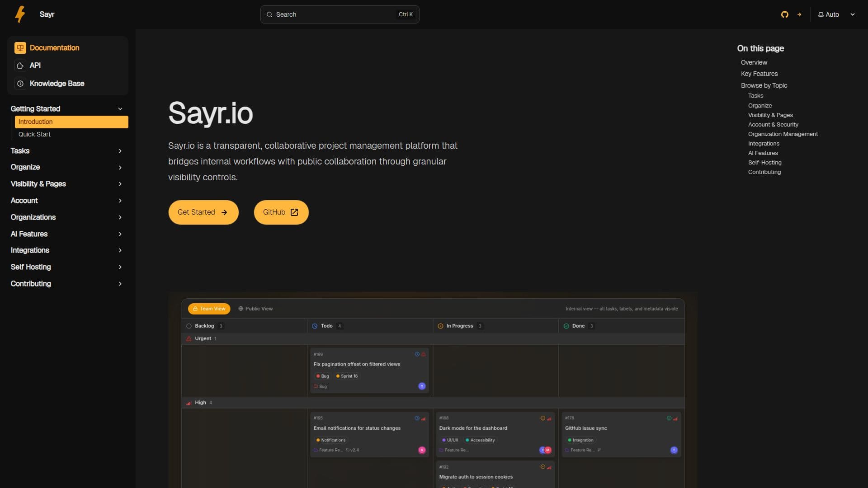Click the Integration label on task #178
The image size is (868, 488).
click(580, 441)
